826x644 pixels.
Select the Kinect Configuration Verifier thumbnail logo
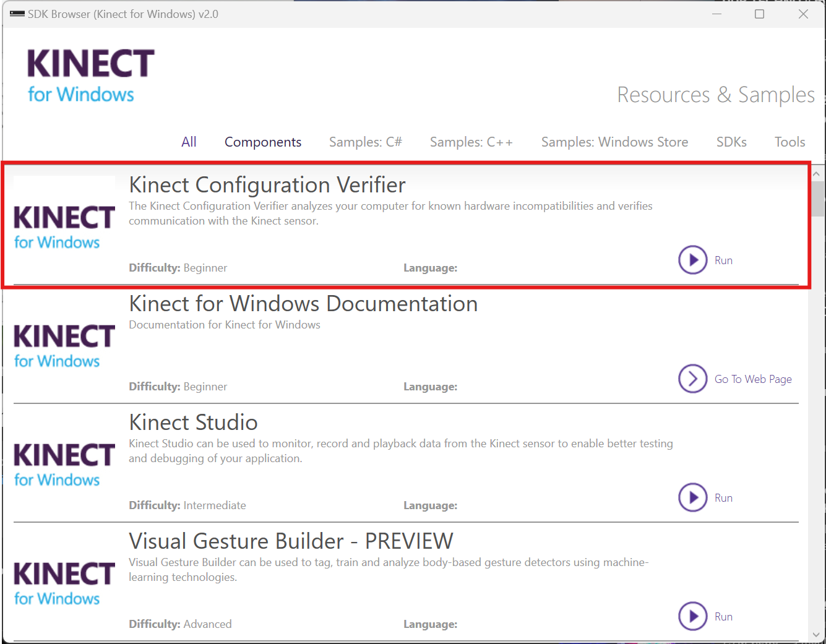pos(64,227)
